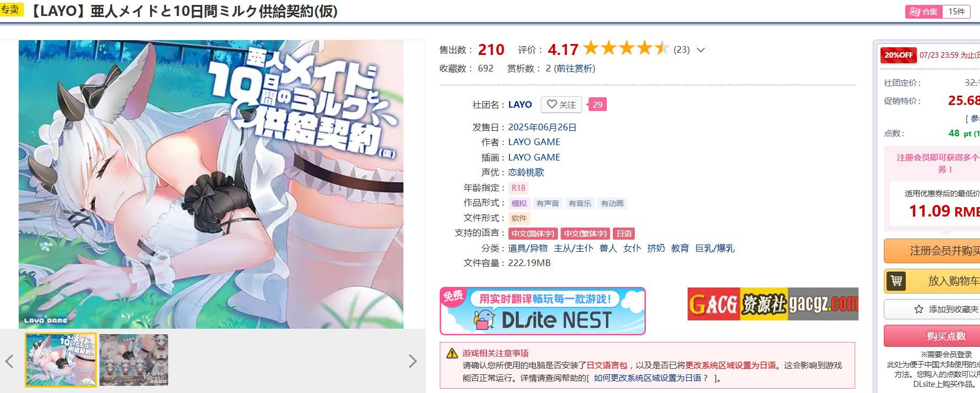Screen dimensions: 980x393
Task: Open the DLsite NEST banner
Action: [542, 311]
